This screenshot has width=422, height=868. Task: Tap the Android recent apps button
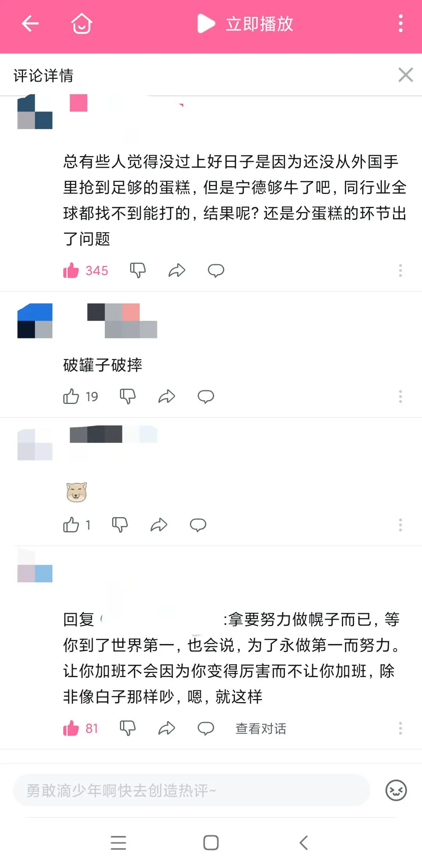pos(118,843)
